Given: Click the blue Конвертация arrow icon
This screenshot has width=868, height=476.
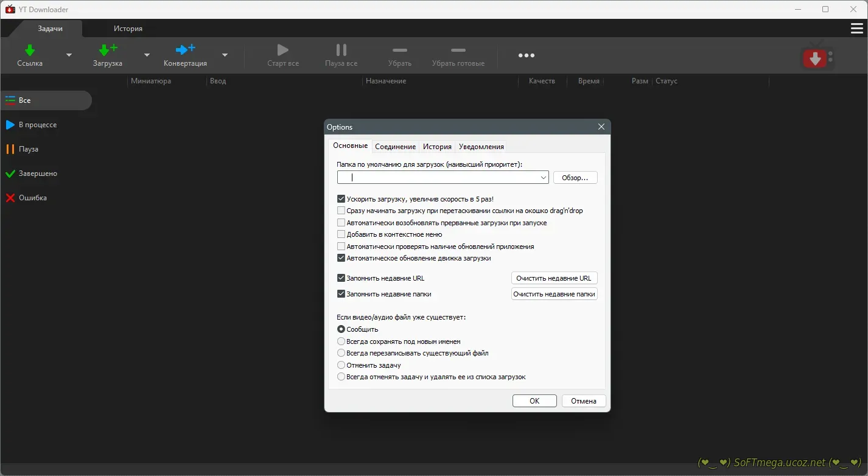Looking at the screenshot, I should 185,50.
